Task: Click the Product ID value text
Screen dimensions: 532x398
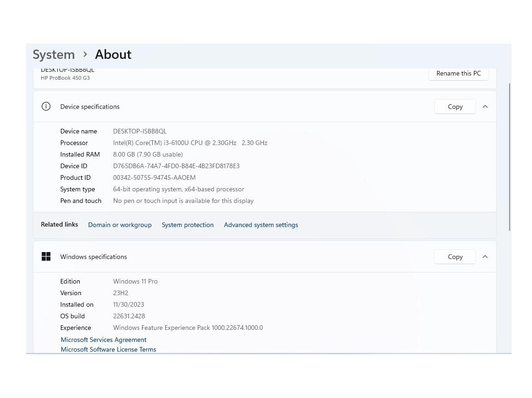Action: (154, 177)
